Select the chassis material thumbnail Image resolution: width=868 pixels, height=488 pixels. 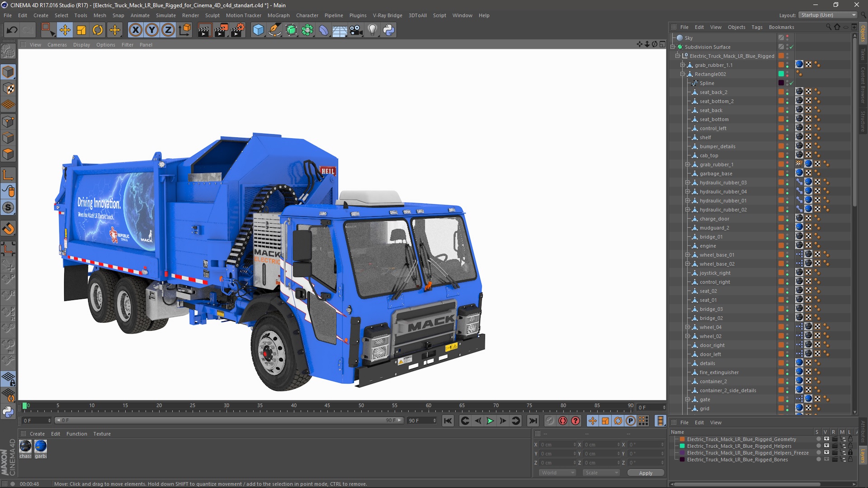point(25,446)
